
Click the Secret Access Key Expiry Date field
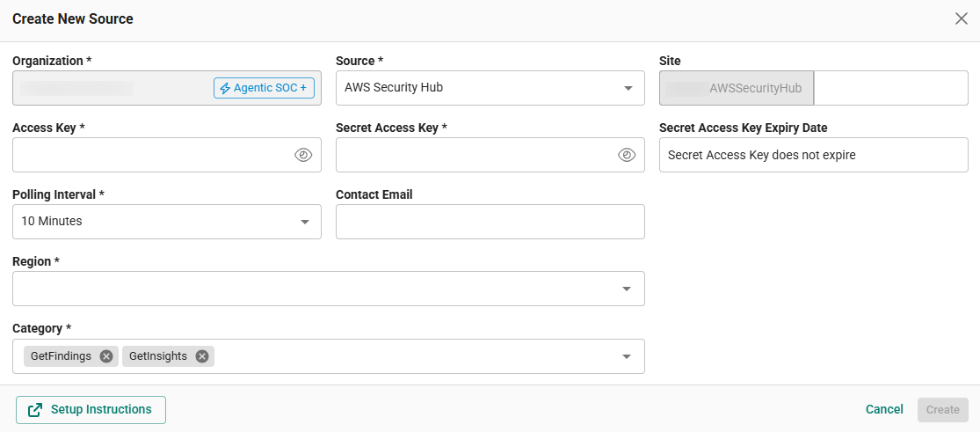tap(814, 155)
